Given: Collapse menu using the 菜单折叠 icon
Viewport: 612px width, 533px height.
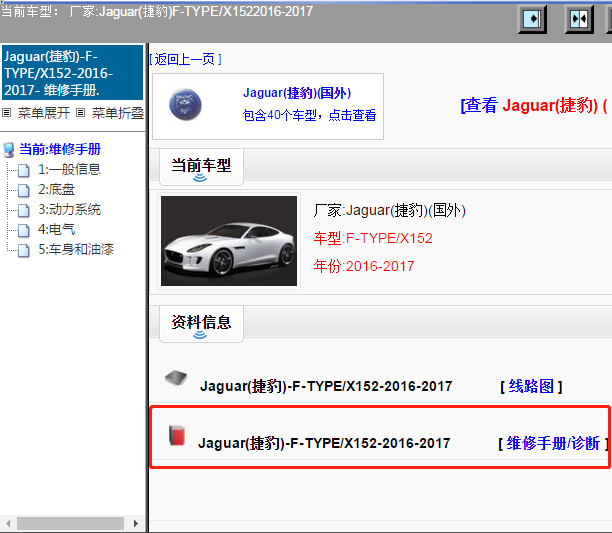Looking at the screenshot, I should (x=80, y=113).
